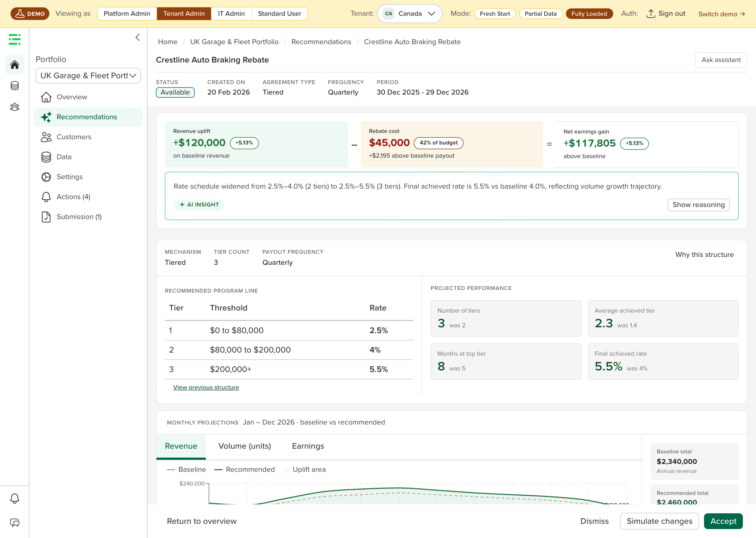Image resolution: width=756 pixels, height=538 pixels.
Task: Open Customers in the sidebar
Action: pyautogui.click(x=88, y=137)
